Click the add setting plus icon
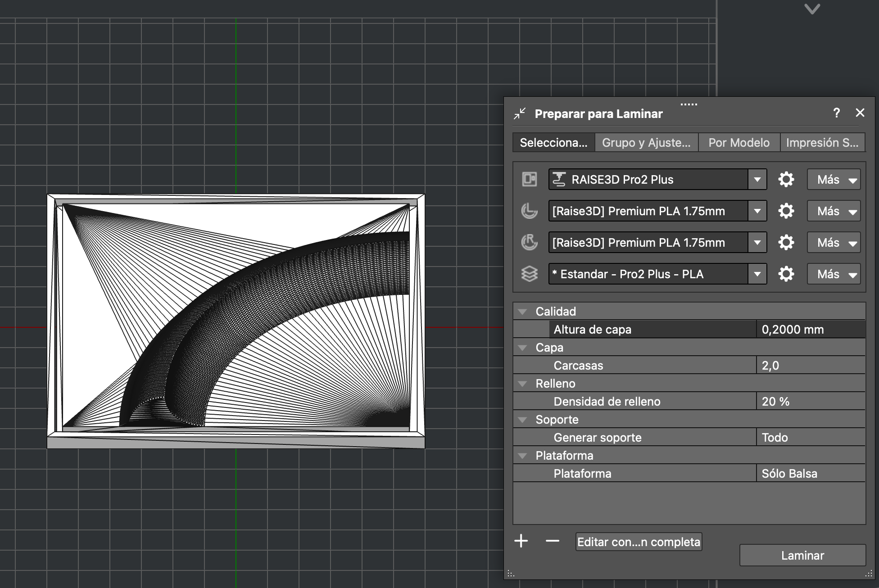The width and height of the screenshot is (879, 588). point(521,541)
